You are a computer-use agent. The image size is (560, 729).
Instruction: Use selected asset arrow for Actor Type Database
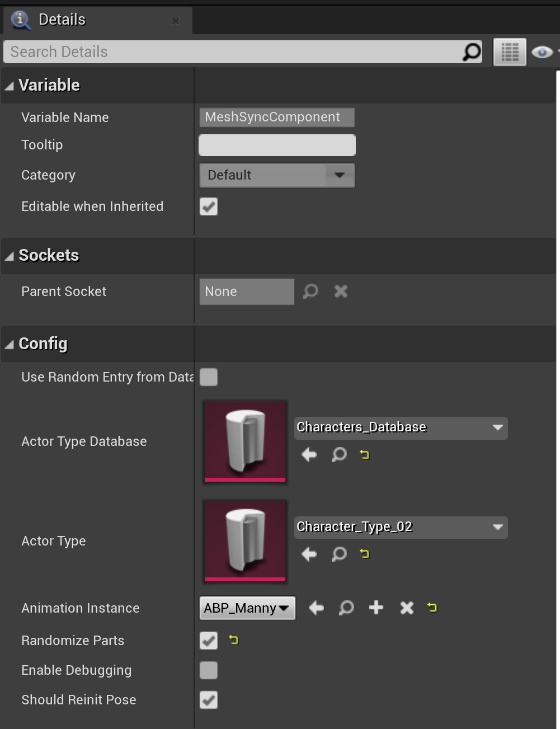(309, 454)
